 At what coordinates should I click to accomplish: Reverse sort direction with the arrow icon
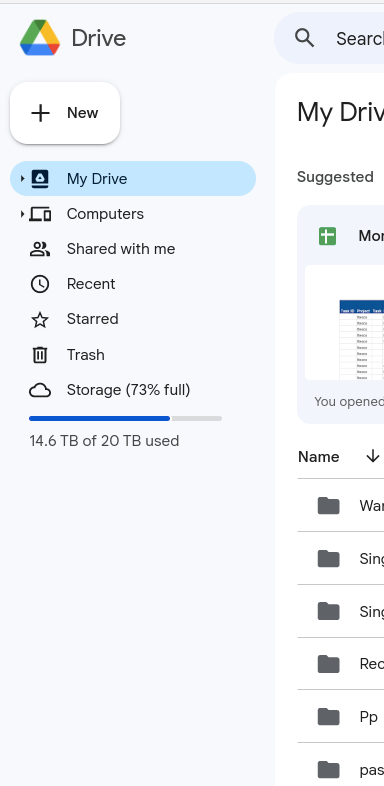pyautogui.click(x=372, y=456)
